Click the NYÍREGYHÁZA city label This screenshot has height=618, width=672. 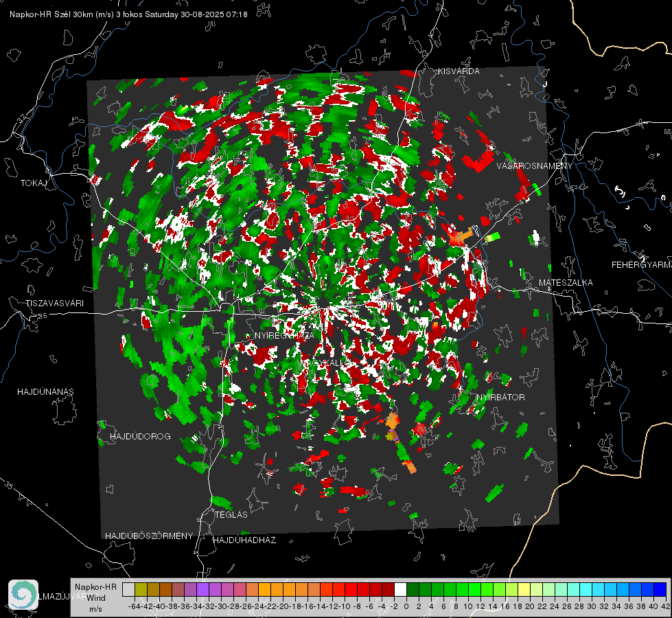[284, 335]
